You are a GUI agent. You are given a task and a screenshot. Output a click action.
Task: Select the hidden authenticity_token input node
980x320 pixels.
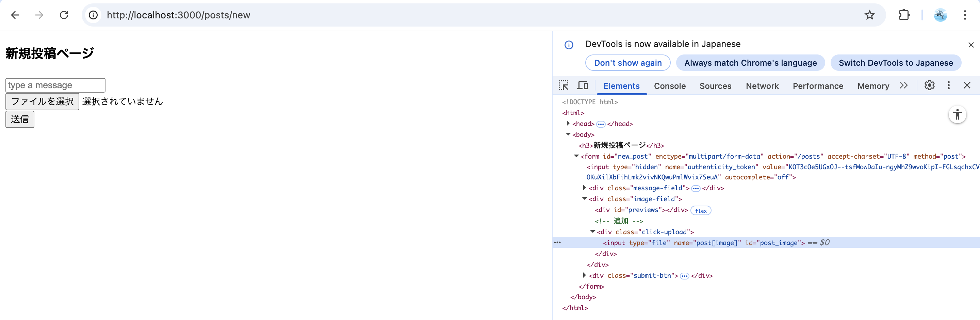pos(783,172)
